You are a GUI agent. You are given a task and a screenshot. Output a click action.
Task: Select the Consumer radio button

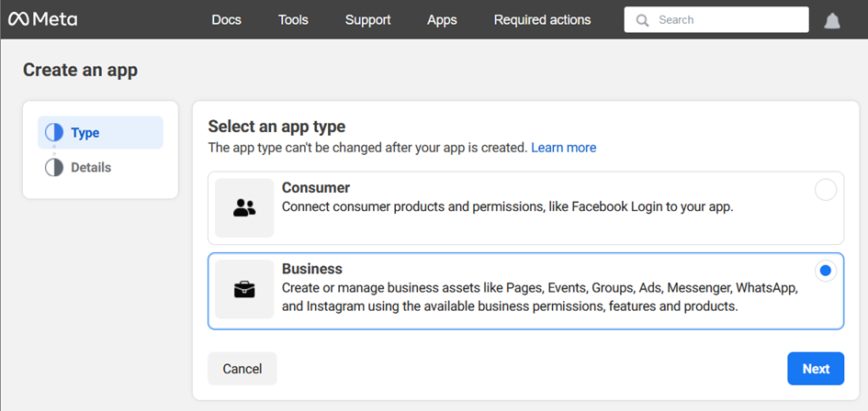(x=825, y=190)
